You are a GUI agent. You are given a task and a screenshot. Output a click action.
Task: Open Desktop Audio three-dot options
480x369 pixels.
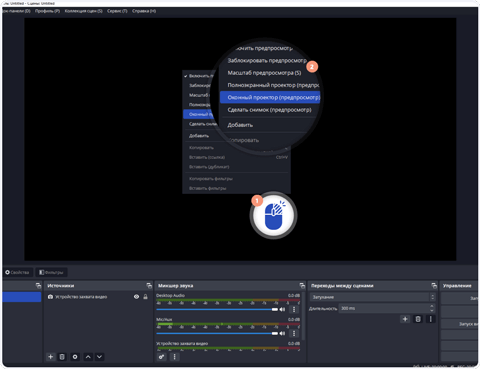point(294,309)
